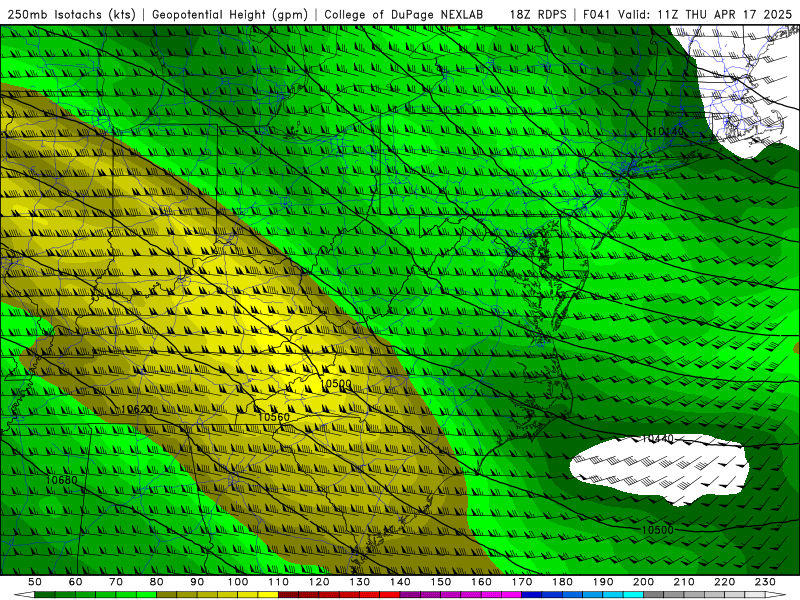Click the 140 value on the color scale
The height and width of the screenshot is (600, 800).
(401, 582)
